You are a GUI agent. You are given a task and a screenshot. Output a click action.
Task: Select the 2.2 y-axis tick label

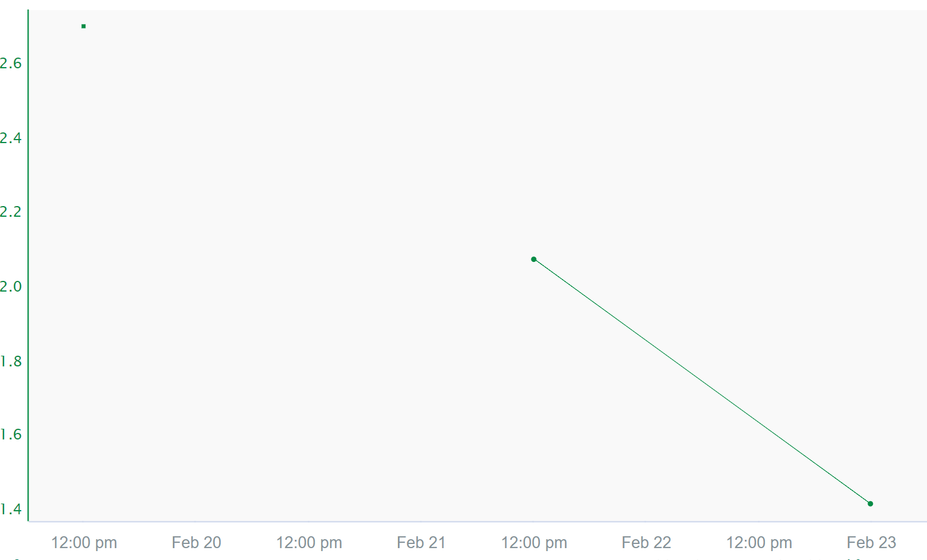pyautogui.click(x=11, y=212)
